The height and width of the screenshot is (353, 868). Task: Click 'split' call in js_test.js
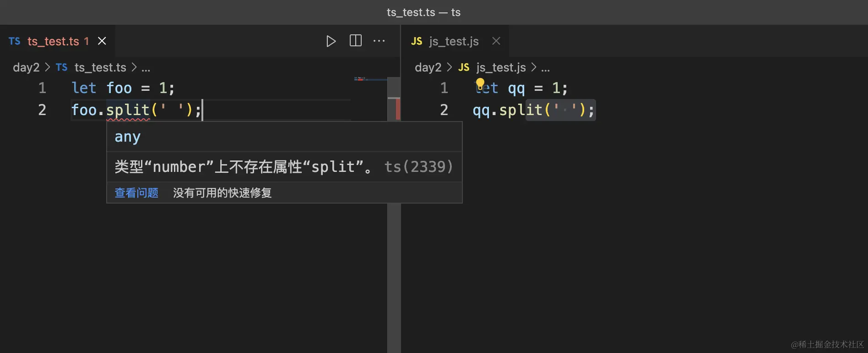(521, 110)
